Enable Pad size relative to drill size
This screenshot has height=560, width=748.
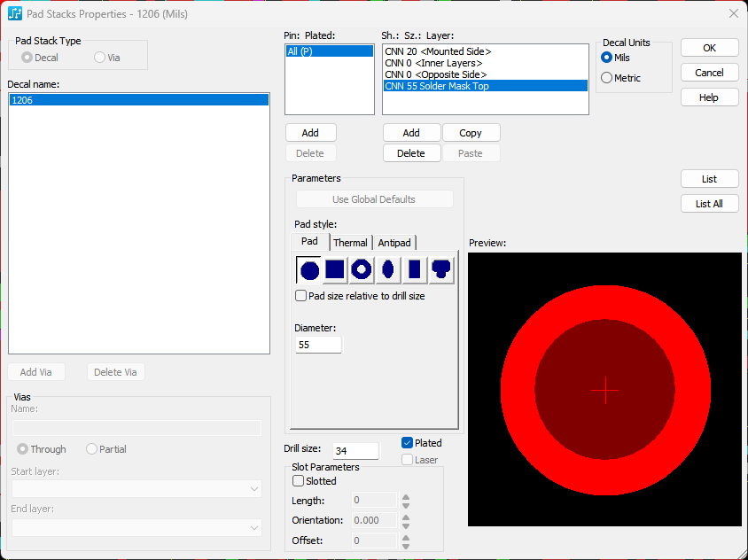click(300, 296)
